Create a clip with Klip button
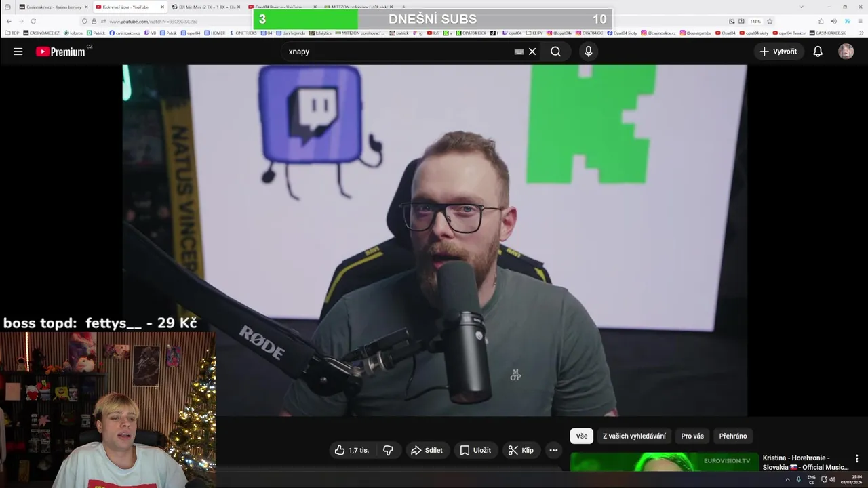 pyautogui.click(x=521, y=450)
